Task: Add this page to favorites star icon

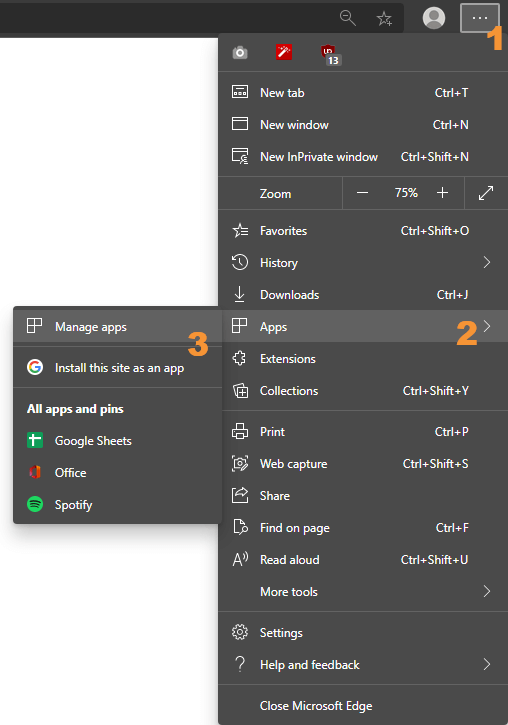Action: 384,18
